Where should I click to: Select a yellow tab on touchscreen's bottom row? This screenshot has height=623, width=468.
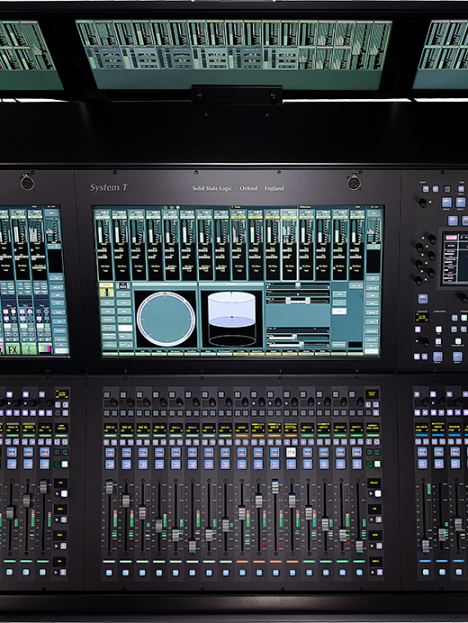[240, 352]
